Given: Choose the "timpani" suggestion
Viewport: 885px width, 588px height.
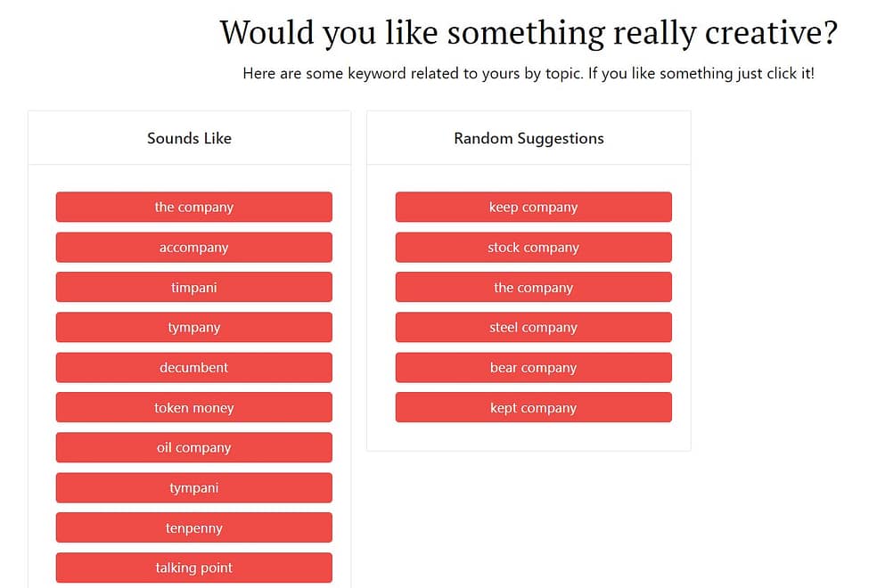Looking at the screenshot, I should pos(193,288).
